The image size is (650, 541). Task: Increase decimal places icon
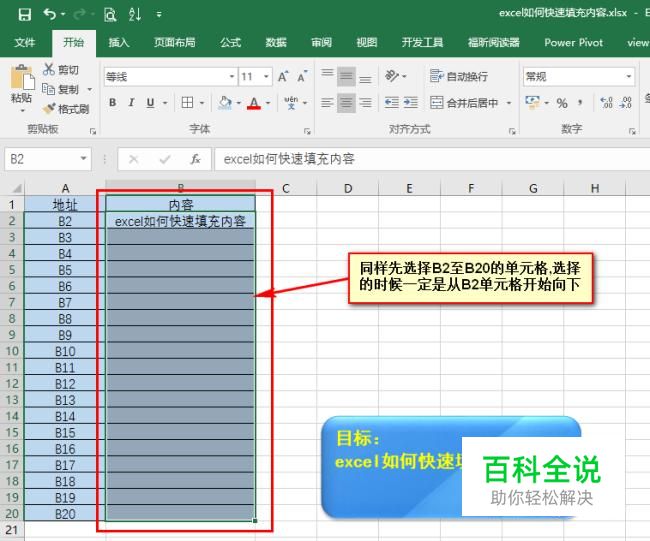(606, 102)
